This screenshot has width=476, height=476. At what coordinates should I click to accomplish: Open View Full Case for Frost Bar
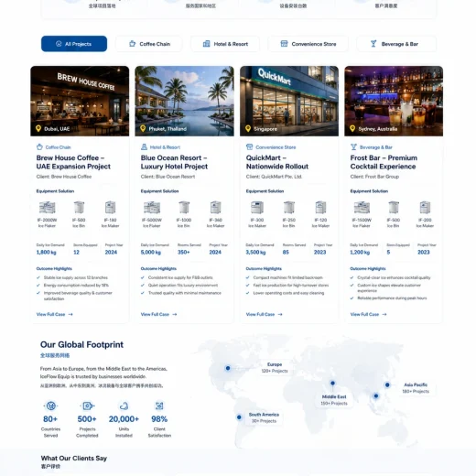[368, 314]
